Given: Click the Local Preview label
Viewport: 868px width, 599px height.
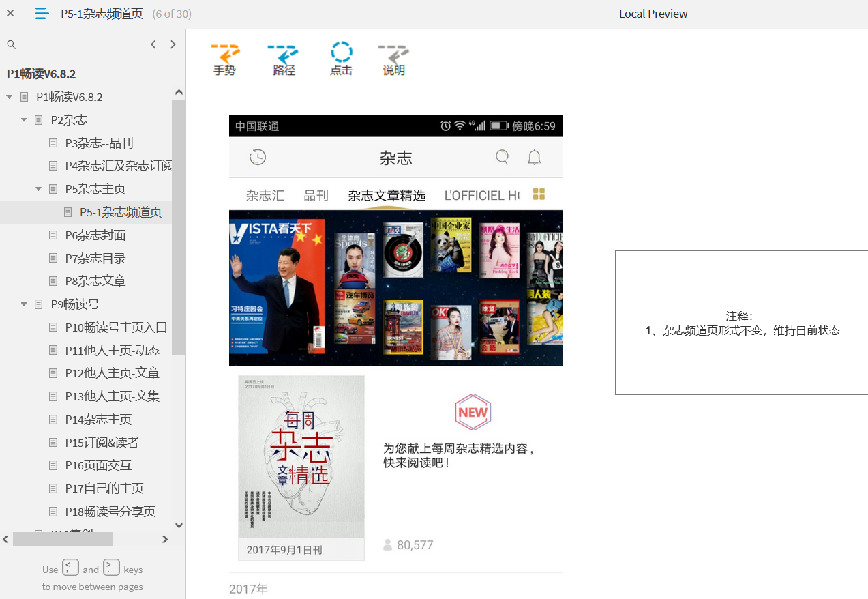Looking at the screenshot, I should pyautogui.click(x=653, y=14).
